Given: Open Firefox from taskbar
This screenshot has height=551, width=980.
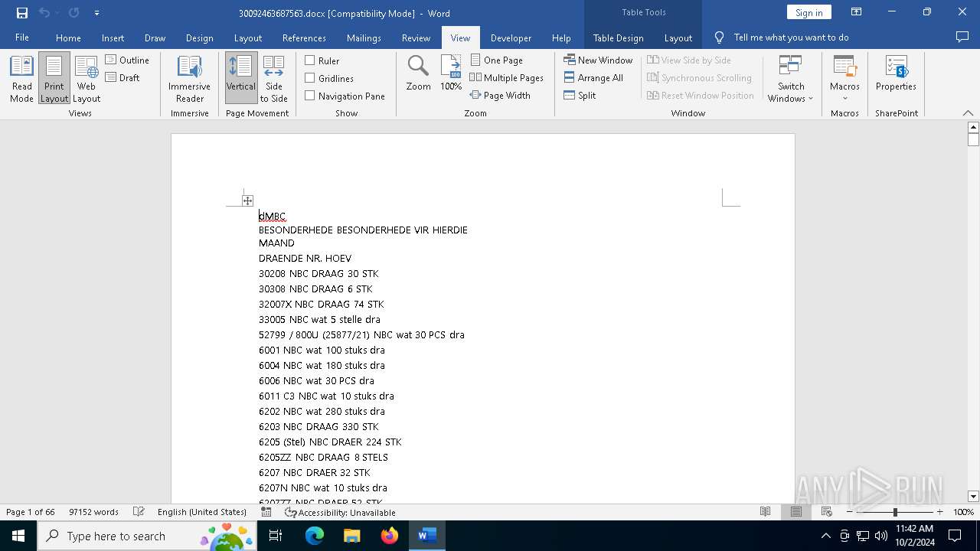Looking at the screenshot, I should (390, 536).
